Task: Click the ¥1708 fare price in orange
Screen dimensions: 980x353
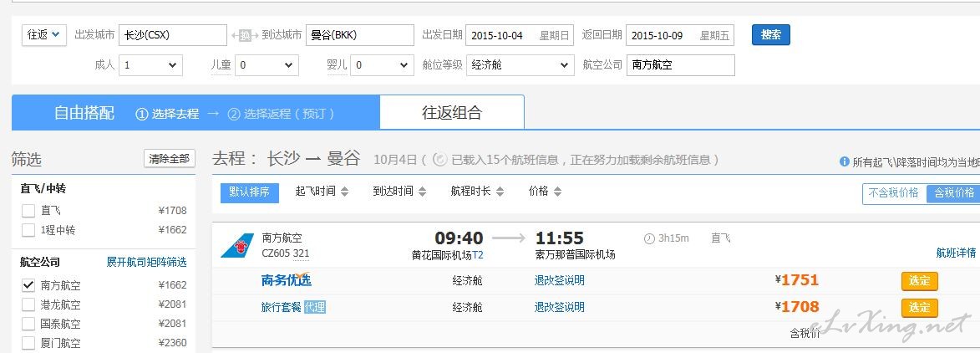Action: pyautogui.click(x=796, y=307)
